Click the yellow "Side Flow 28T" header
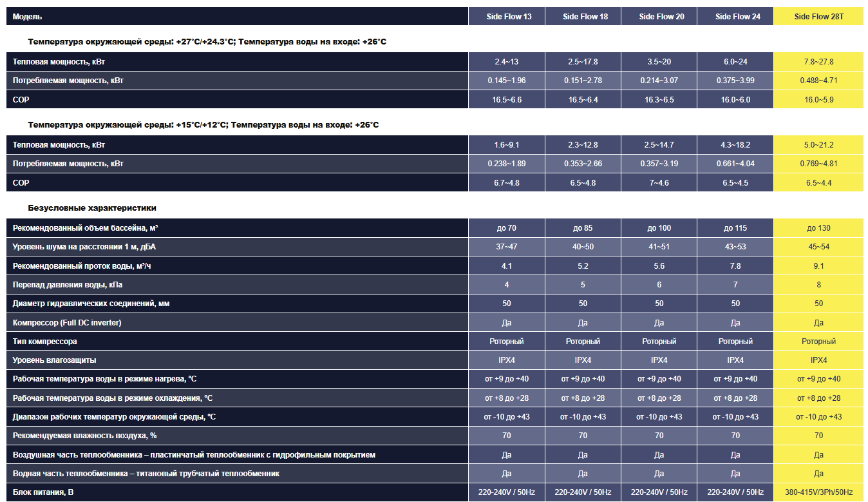 point(818,17)
